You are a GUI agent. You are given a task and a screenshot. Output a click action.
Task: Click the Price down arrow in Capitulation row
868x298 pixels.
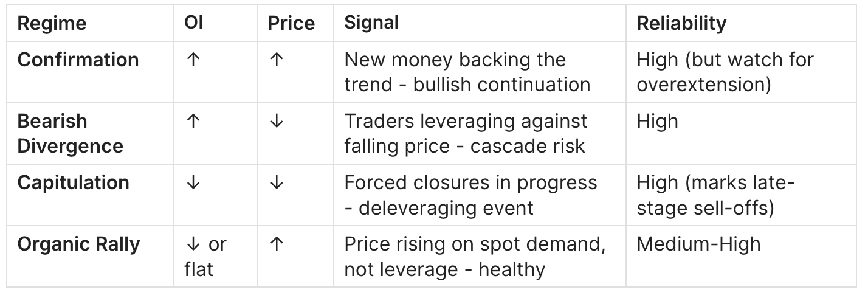[276, 182]
